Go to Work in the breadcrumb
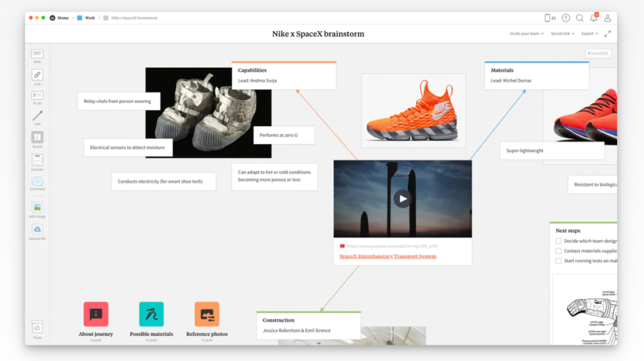The image size is (644, 361). pos(89,18)
